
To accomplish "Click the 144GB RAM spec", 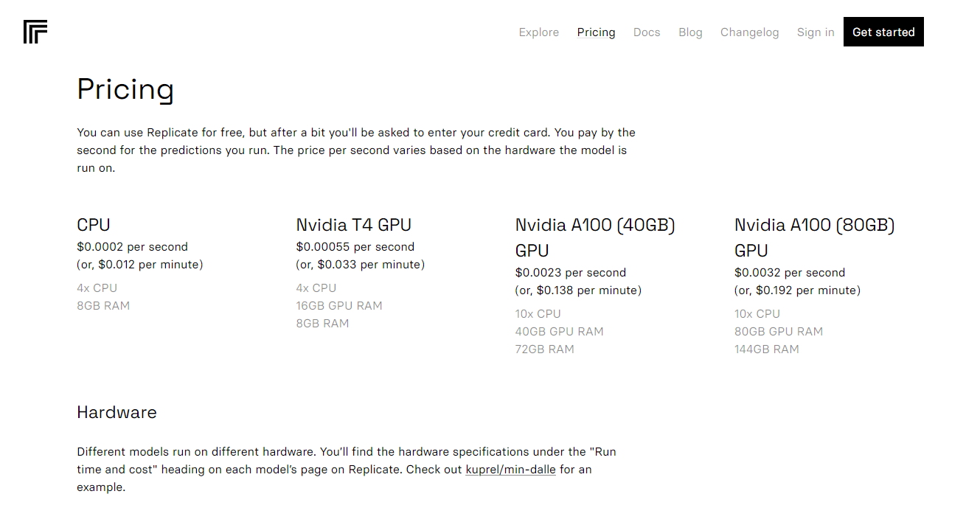I will point(767,349).
